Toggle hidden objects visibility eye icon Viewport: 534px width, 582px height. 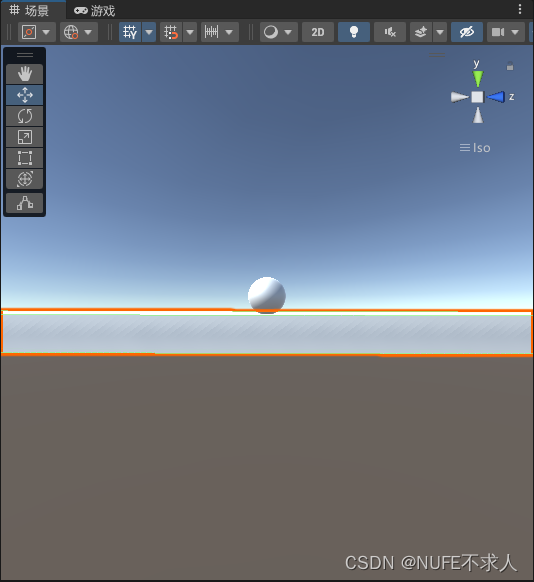(x=467, y=32)
